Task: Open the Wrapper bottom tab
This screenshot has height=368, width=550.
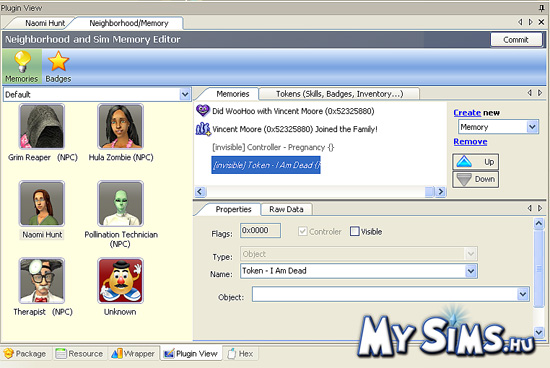Action: (133, 354)
